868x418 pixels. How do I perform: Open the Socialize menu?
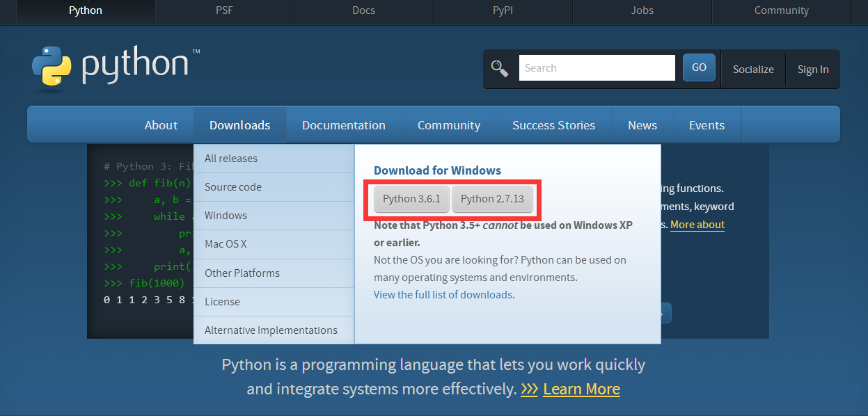[753, 70]
